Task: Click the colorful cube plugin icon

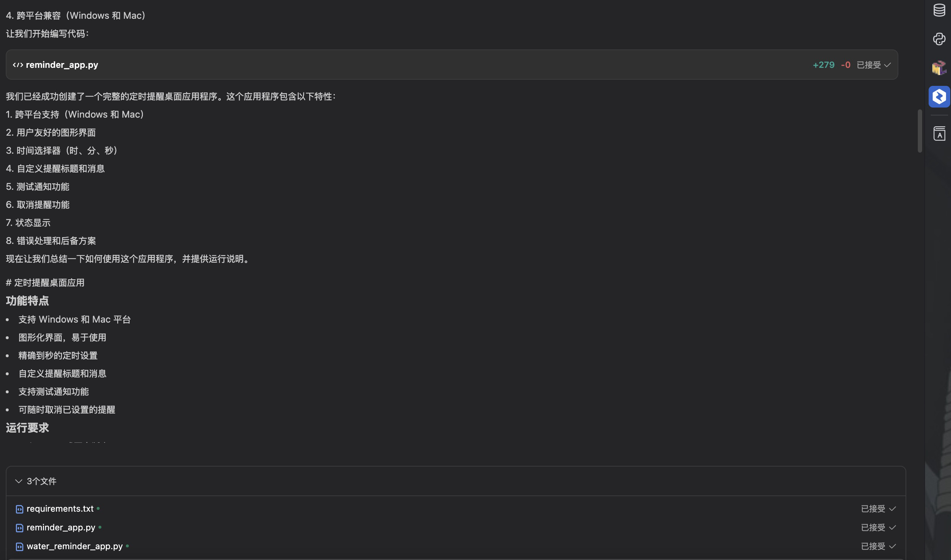Action: [x=939, y=68]
